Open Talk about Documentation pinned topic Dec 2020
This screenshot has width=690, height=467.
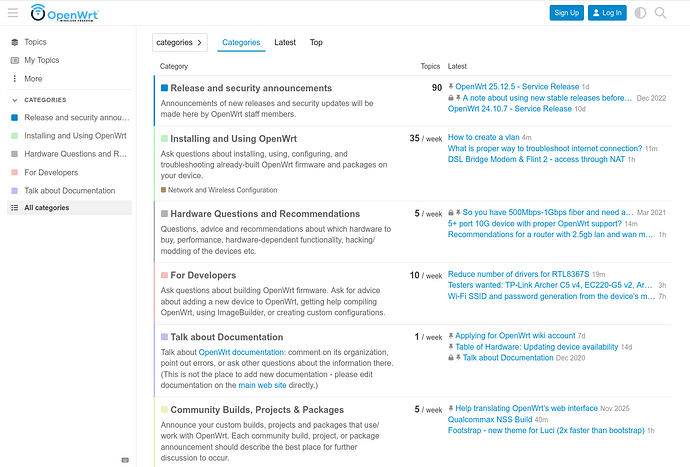(508, 358)
